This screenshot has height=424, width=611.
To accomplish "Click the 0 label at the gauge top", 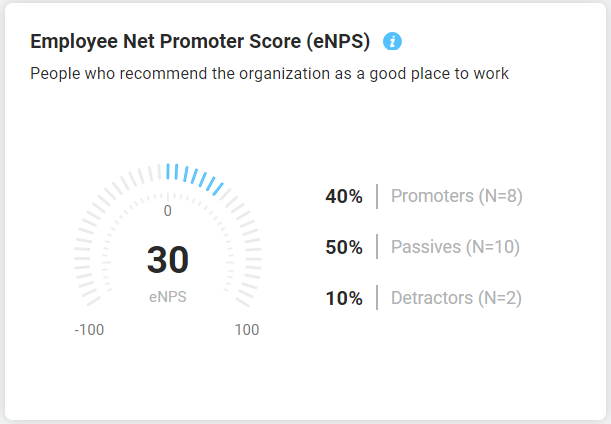I will click(167, 210).
